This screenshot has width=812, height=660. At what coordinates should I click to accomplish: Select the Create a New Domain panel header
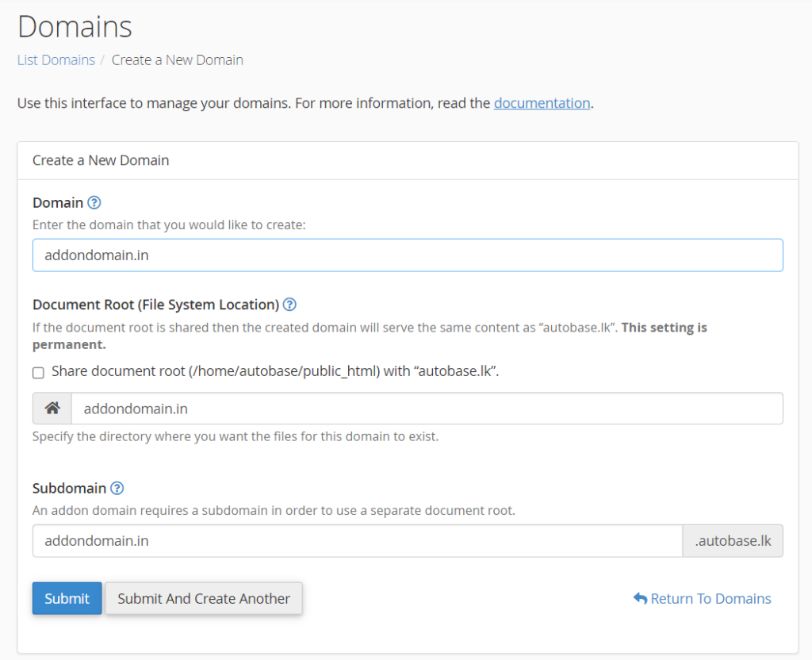101,160
